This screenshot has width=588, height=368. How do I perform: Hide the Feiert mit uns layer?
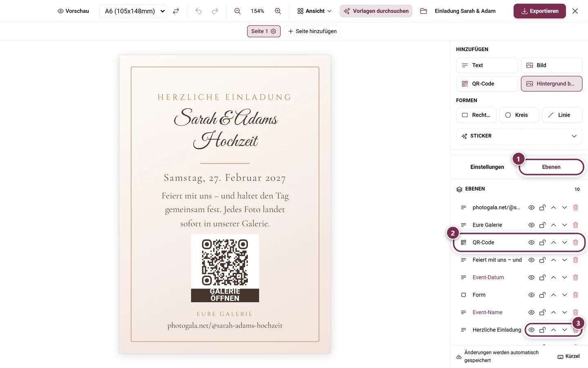[x=531, y=260]
